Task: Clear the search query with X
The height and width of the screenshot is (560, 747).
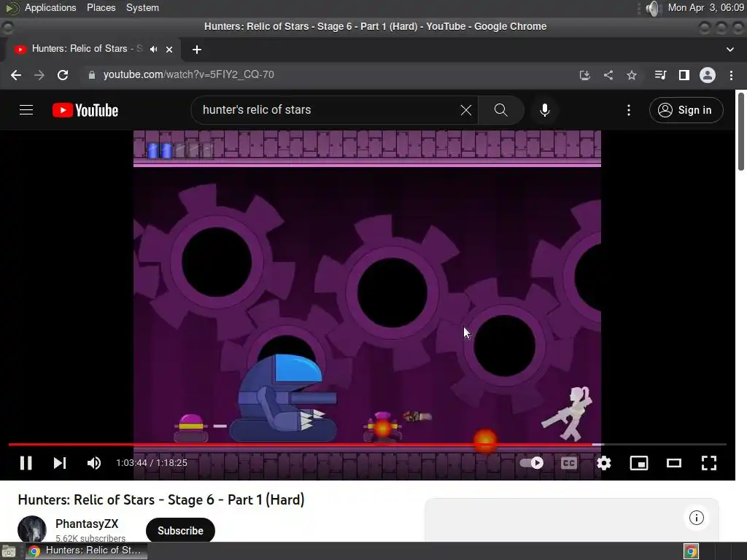Action: point(466,110)
